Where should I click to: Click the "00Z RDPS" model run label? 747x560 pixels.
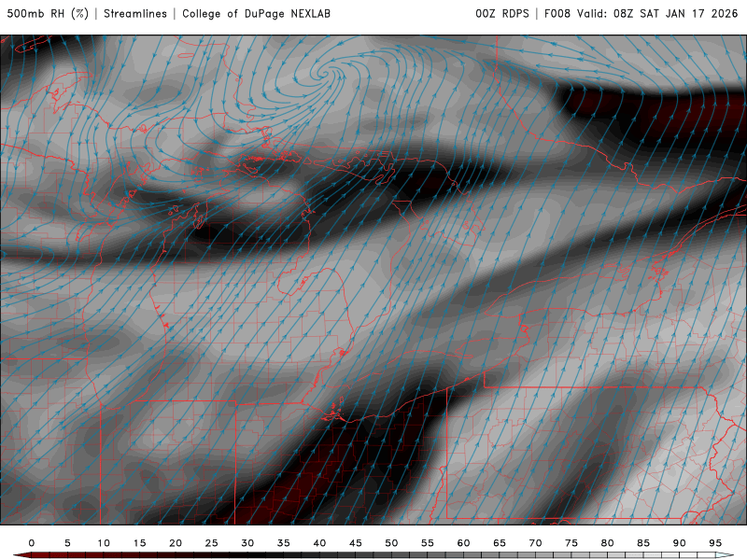pos(502,14)
